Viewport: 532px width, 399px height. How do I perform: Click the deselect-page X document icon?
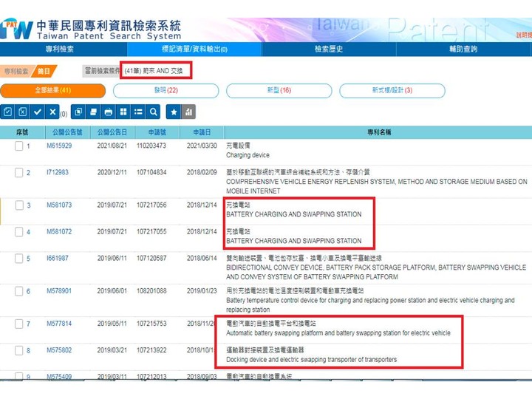[x=22, y=112]
